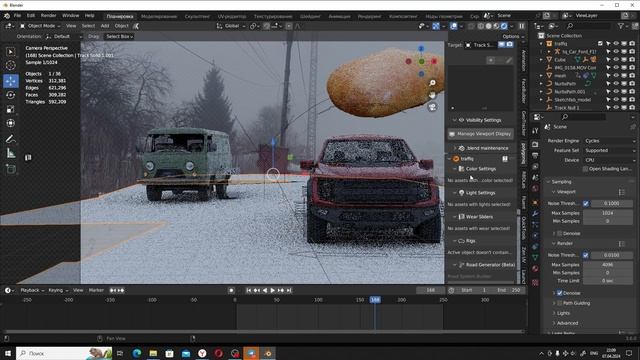
Task: Open the viewport Add menu
Action: pyautogui.click(x=105, y=26)
